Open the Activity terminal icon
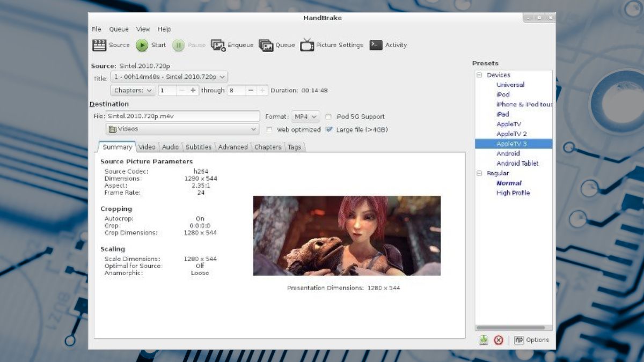 click(x=376, y=46)
